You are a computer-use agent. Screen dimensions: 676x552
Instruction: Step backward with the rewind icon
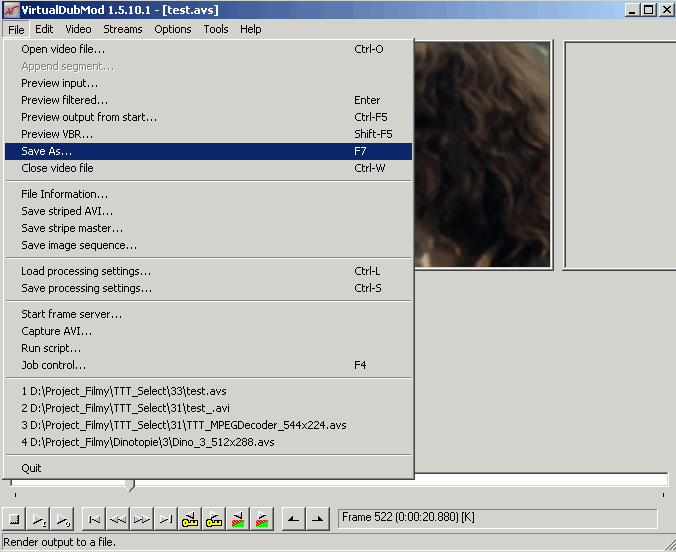[118, 519]
